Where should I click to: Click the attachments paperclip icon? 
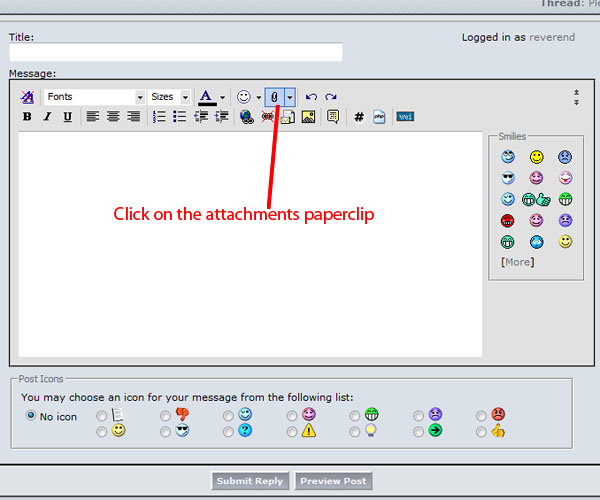point(273,97)
